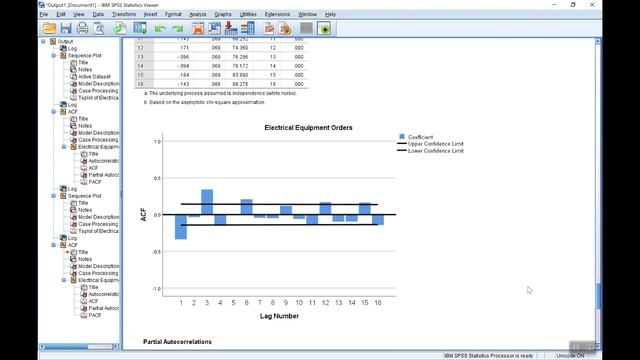The height and width of the screenshot is (360, 640).
Task: Collapse the last Electrical Equipm node
Action: click(x=64, y=280)
